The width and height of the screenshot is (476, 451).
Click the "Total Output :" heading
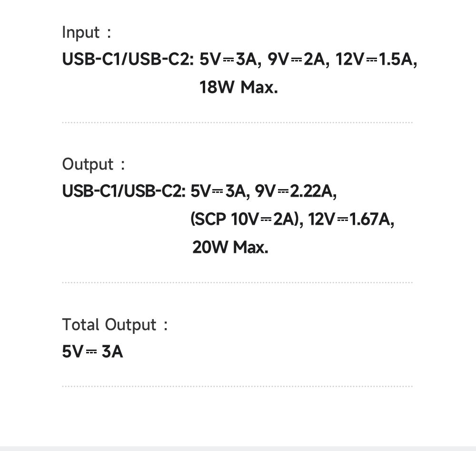[115, 325]
